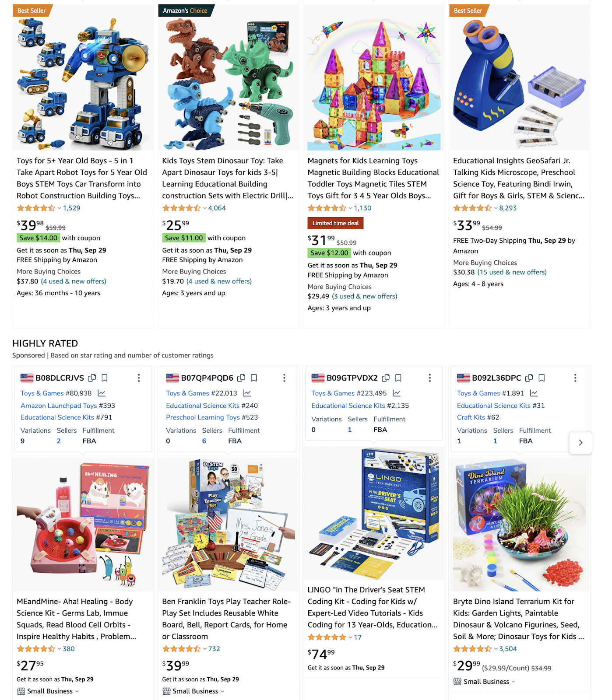Expand rating breakdown arrow next to 4,064
Screen dimensions: 612x700
pyautogui.click(x=204, y=208)
